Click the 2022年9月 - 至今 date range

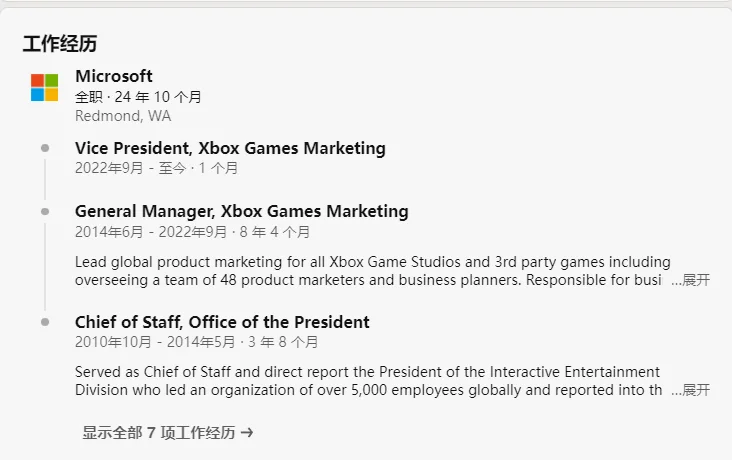[x=131, y=168]
